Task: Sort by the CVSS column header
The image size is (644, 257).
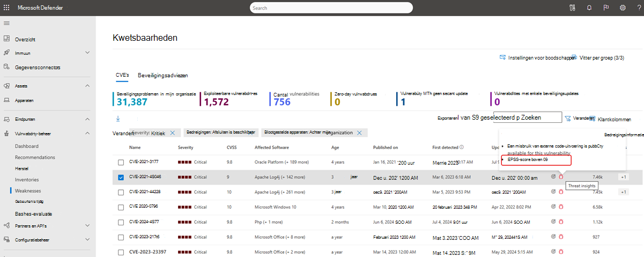Action: pos(232,147)
